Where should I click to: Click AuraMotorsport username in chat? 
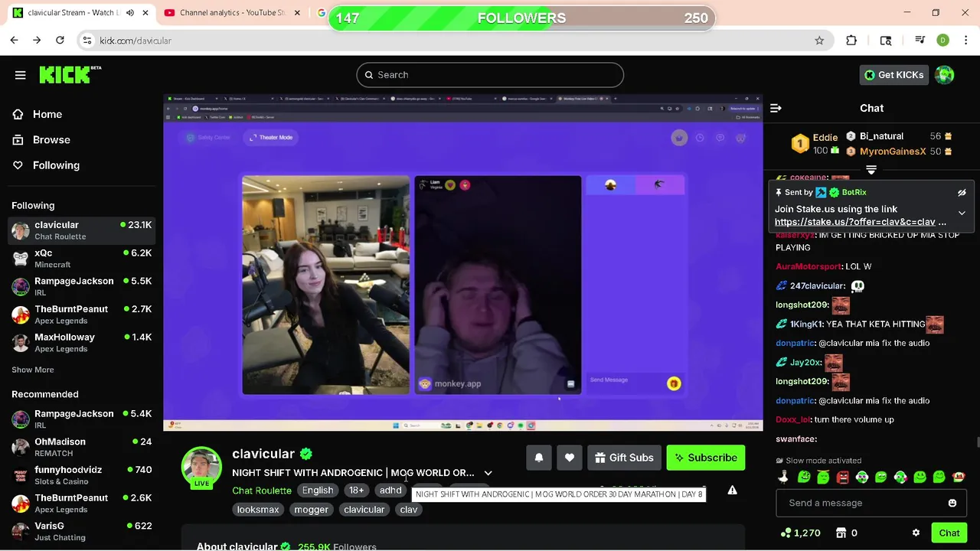point(808,266)
